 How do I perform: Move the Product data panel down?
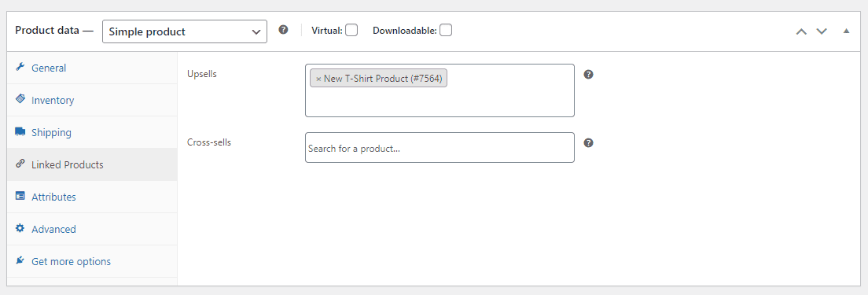click(822, 31)
